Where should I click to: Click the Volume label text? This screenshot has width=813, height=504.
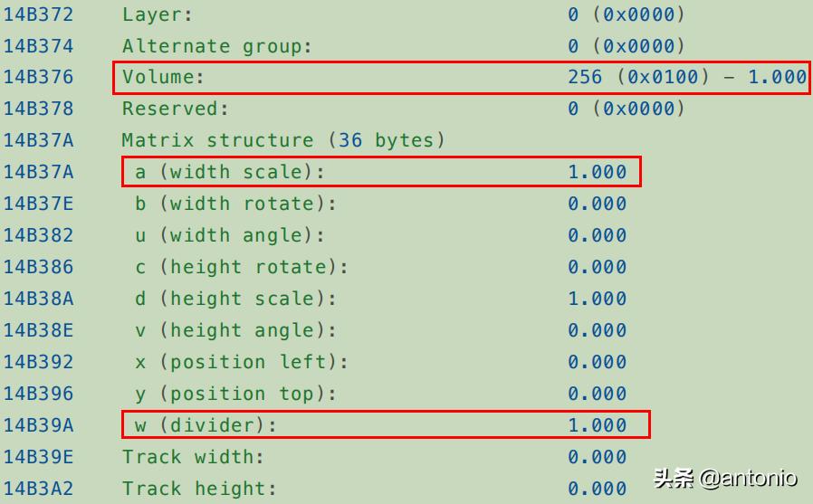pos(164,77)
